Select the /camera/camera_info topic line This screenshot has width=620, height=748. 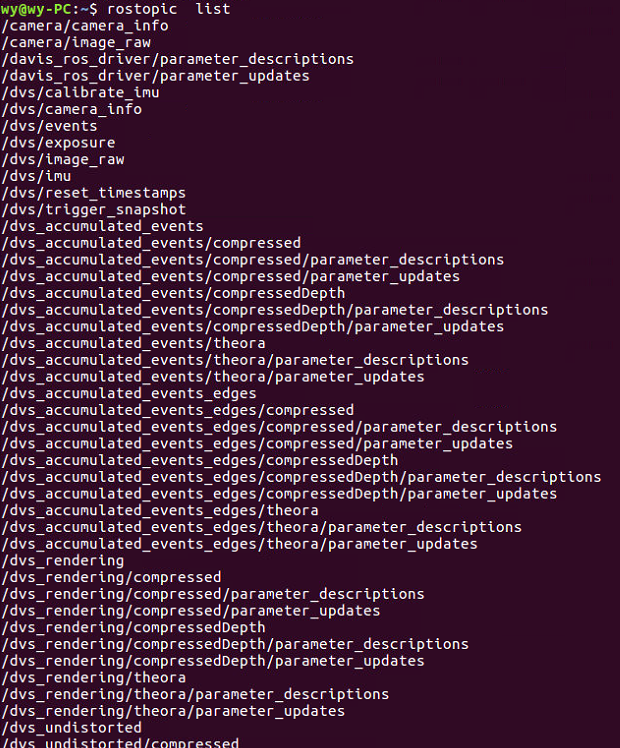pyautogui.click(x=85, y=25)
